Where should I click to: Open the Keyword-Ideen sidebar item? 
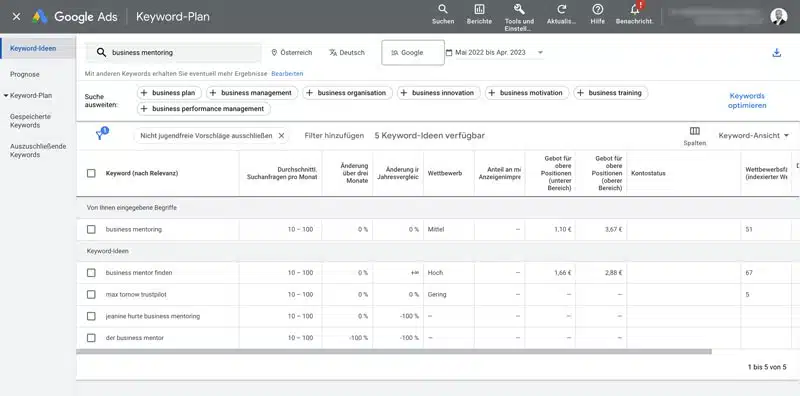click(38, 48)
